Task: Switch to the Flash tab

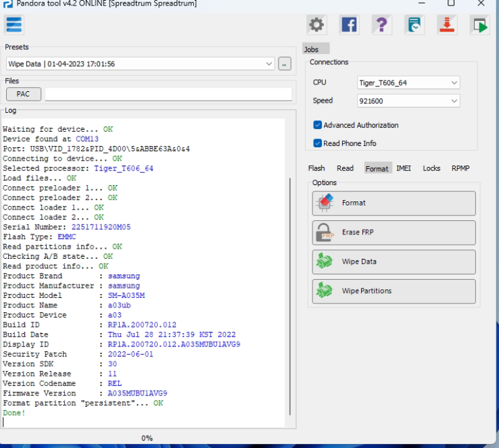Action: pyautogui.click(x=316, y=168)
